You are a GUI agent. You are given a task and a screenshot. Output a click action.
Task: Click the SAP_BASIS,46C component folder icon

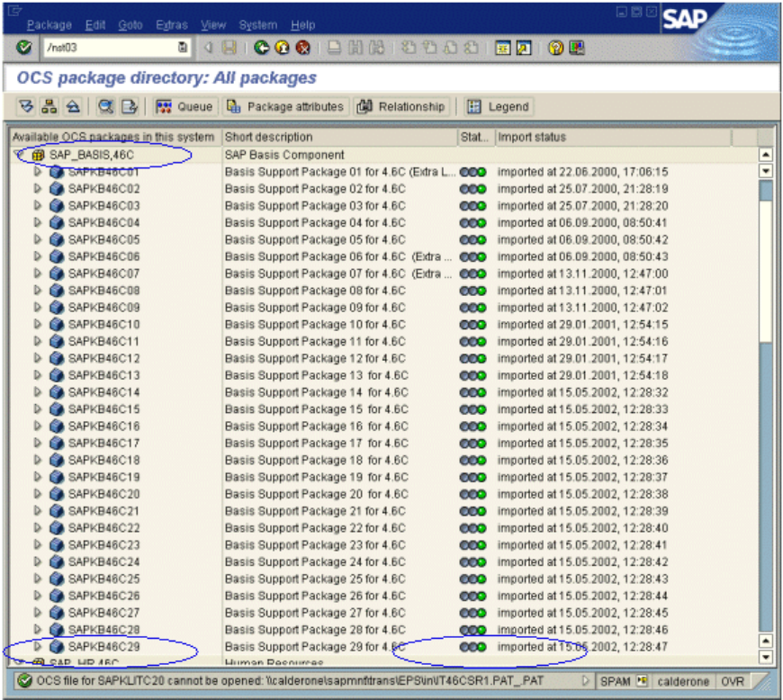click(x=38, y=155)
